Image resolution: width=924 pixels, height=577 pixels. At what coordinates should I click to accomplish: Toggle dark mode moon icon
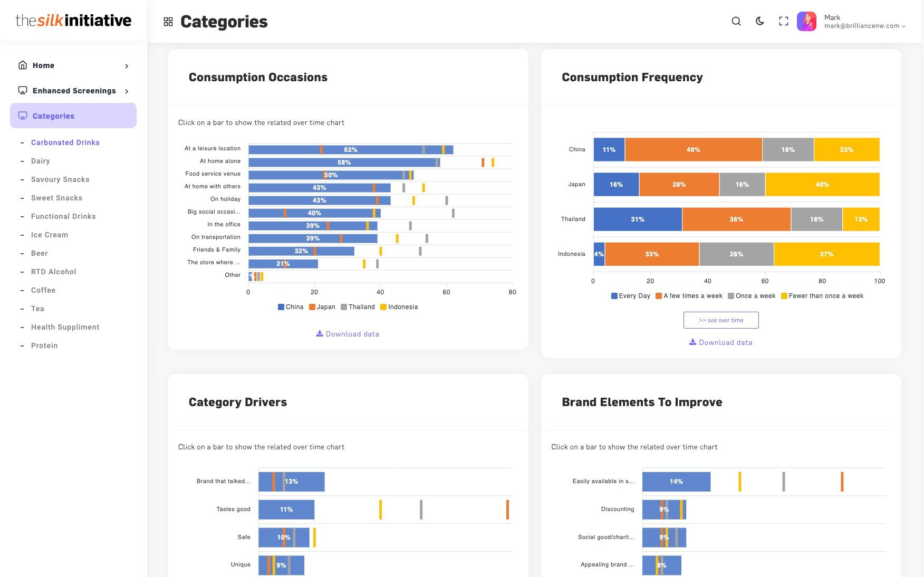[x=760, y=21]
